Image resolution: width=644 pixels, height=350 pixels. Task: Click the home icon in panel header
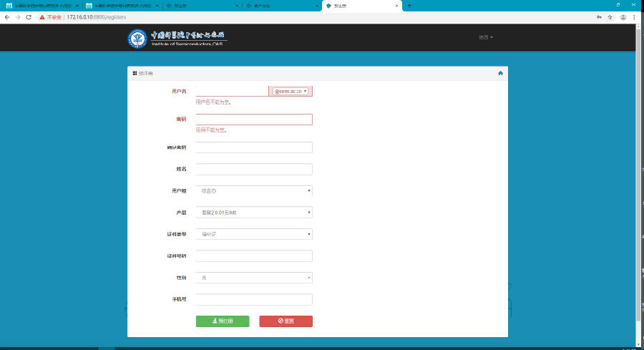click(x=500, y=73)
